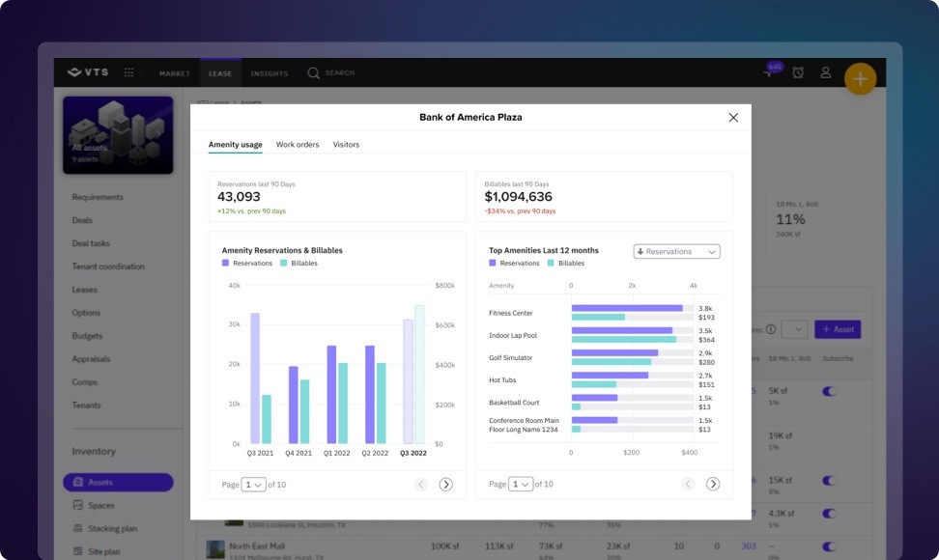Click the $1,094,636 billables value
Viewport: 939px width, 560px height.
coord(519,197)
